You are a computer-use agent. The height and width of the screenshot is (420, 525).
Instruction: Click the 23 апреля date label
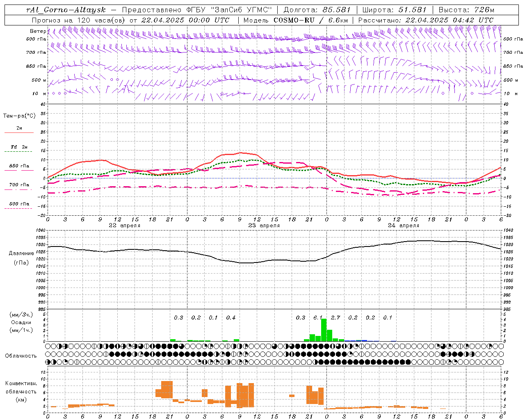click(264, 226)
